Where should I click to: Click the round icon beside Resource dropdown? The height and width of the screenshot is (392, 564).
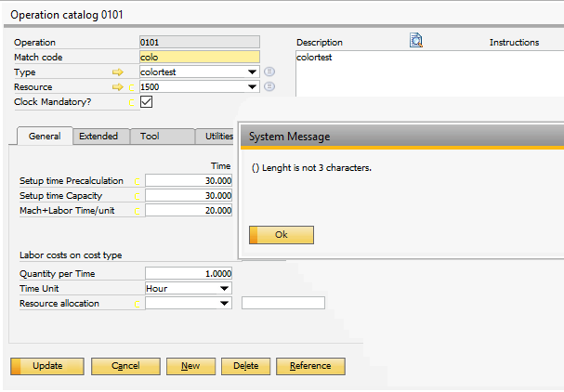tap(269, 87)
